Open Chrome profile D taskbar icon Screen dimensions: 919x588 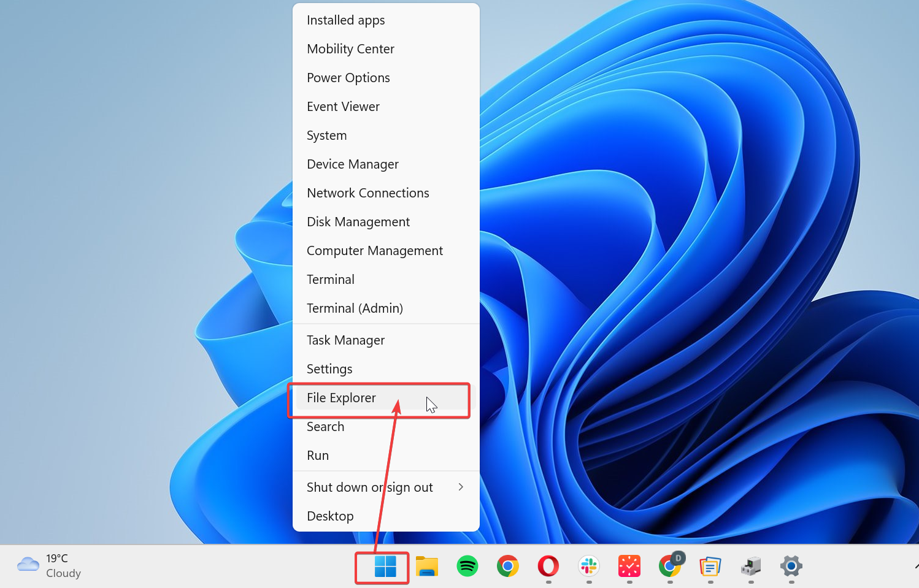[671, 565]
